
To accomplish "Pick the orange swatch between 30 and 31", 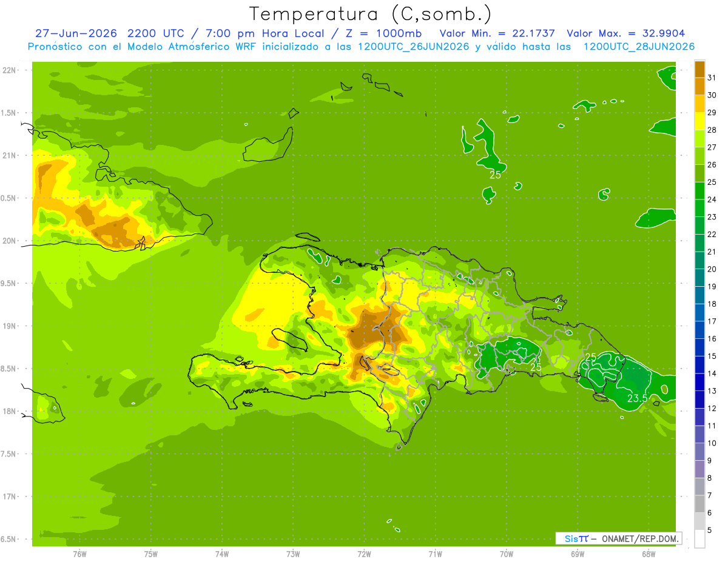I will pyautogui.click(x=699, y=86).
